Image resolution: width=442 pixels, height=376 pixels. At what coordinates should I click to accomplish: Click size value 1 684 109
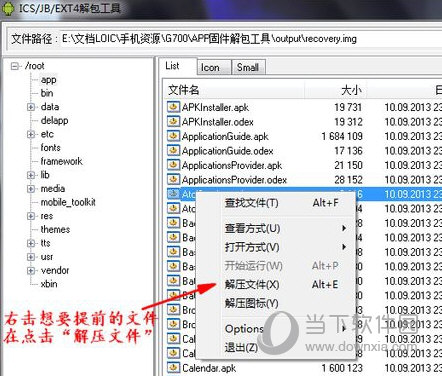click(x=342, y=136)
